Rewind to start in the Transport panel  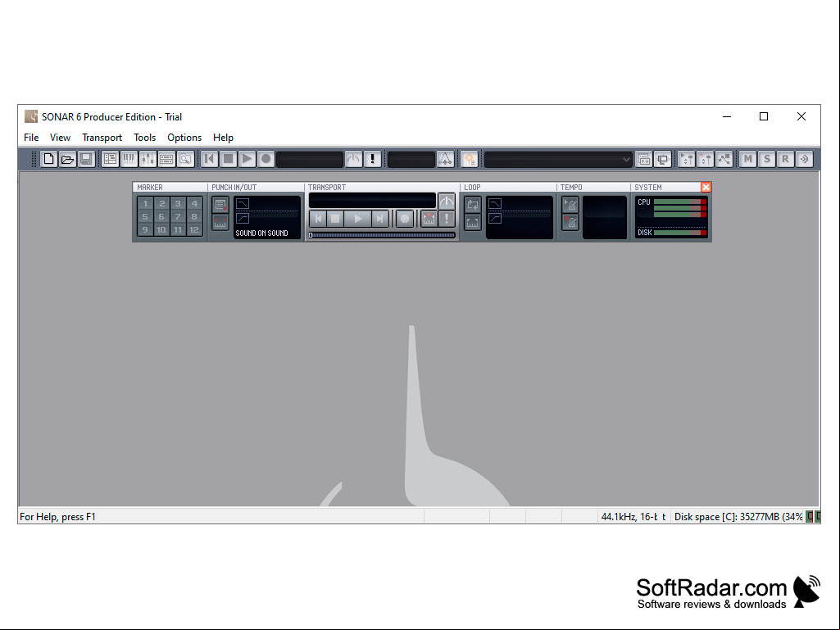click(318, 219)
